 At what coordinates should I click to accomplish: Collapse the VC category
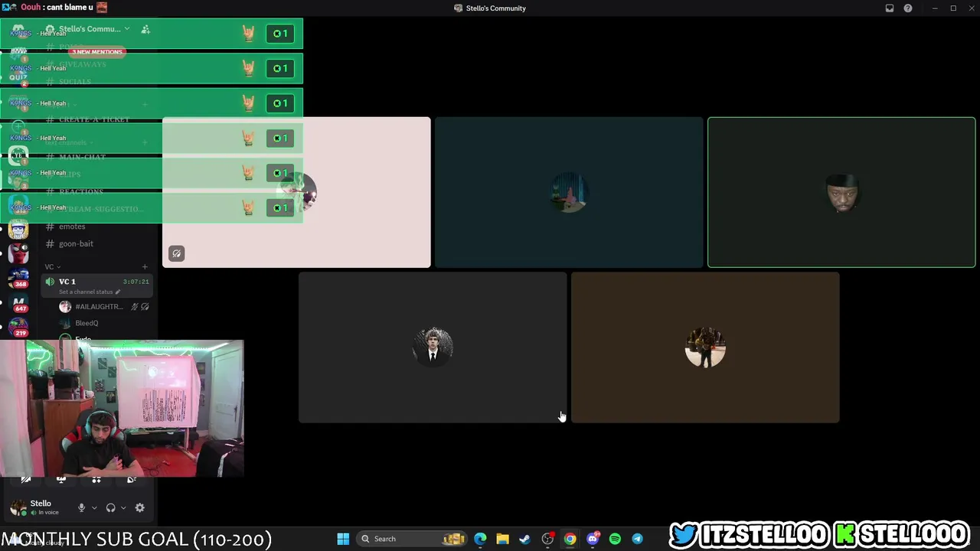click(52, 267)
